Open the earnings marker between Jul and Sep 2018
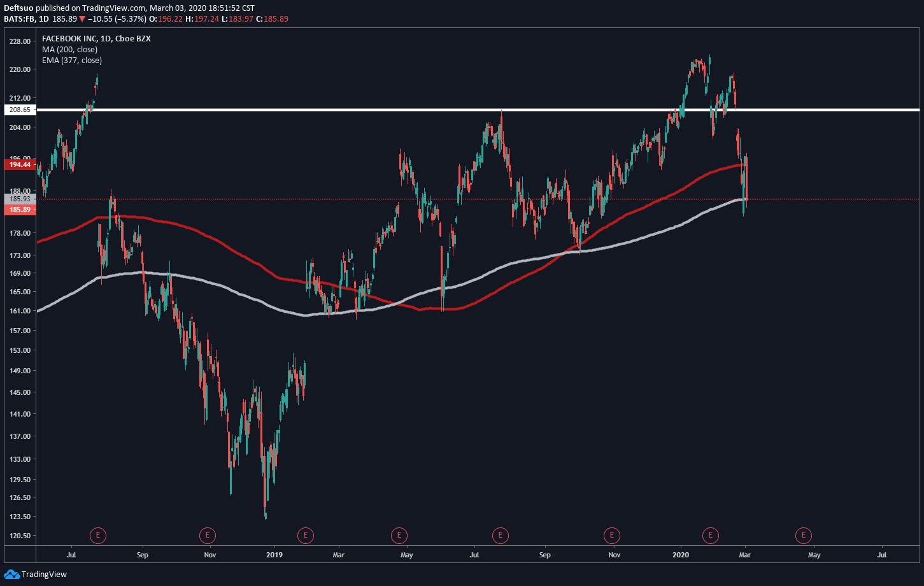 [x=97, y=535]
